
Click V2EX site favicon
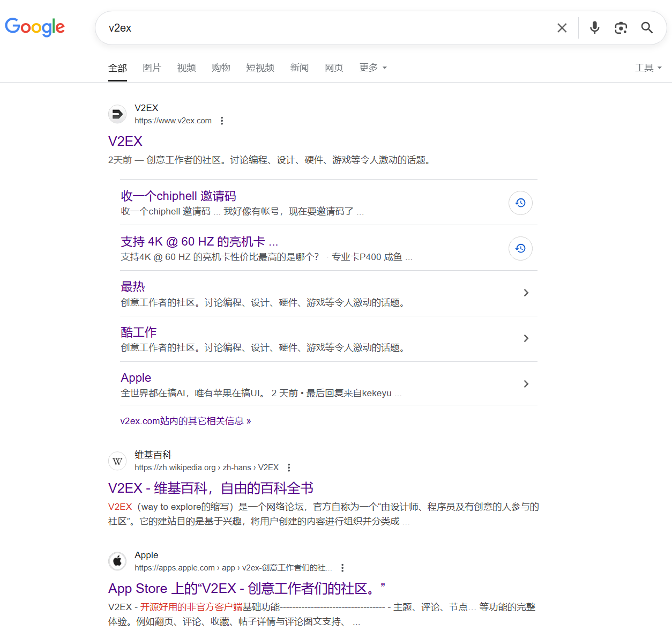[x=117, y=114]
